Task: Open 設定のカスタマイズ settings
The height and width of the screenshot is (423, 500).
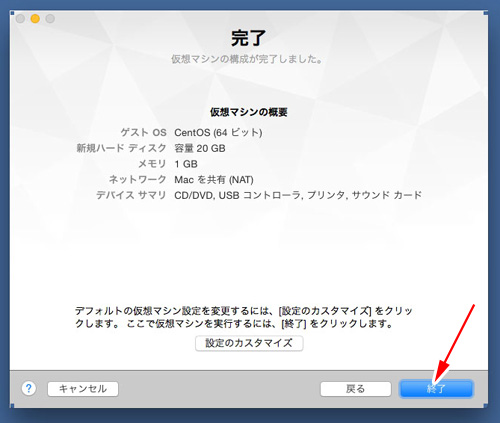Action: [249, 343]
